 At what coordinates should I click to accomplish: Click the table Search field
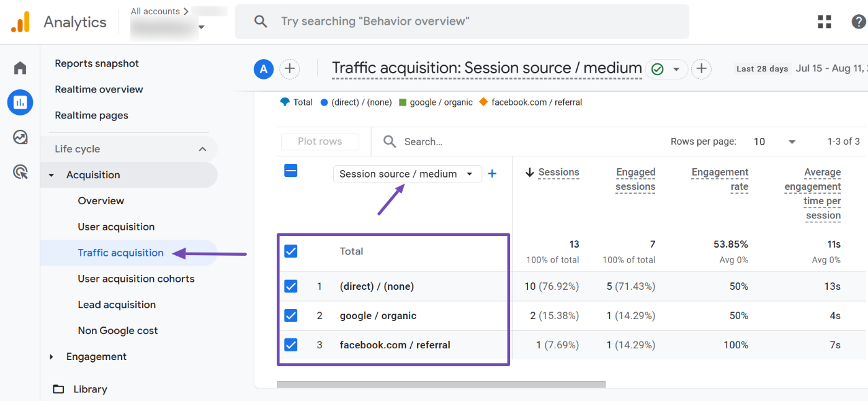(428, 141)
